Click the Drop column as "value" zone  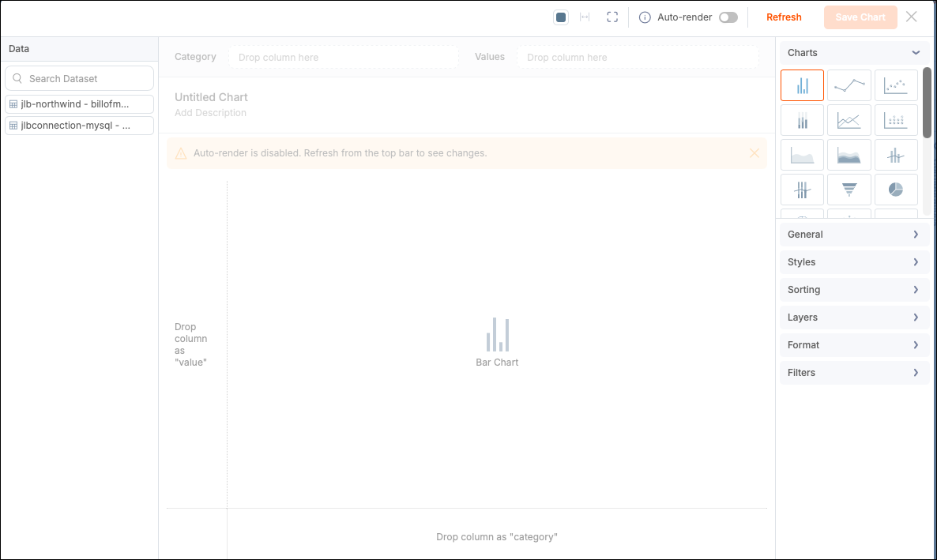(190, 344)
